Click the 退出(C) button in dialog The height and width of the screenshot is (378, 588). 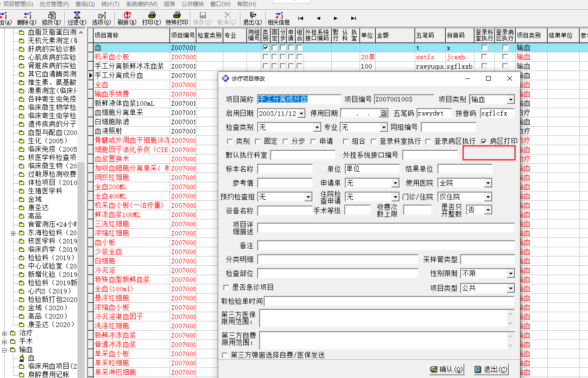click(491, 369)
